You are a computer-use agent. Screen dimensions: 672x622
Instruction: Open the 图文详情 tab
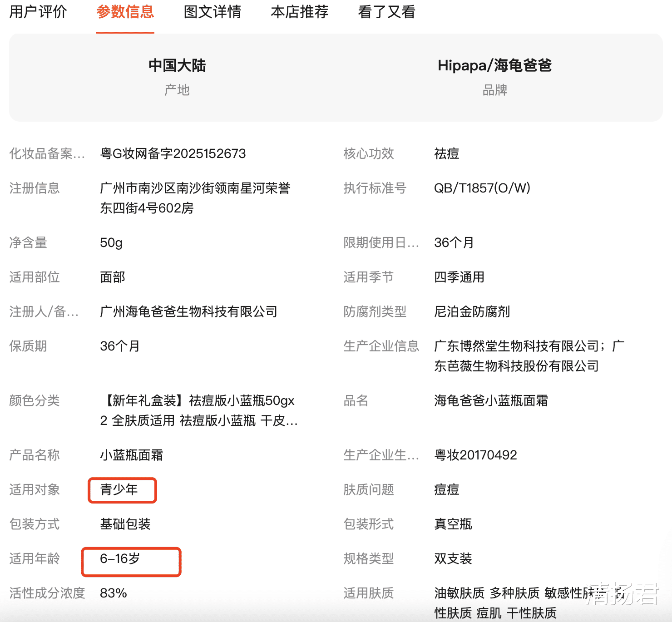212,12
